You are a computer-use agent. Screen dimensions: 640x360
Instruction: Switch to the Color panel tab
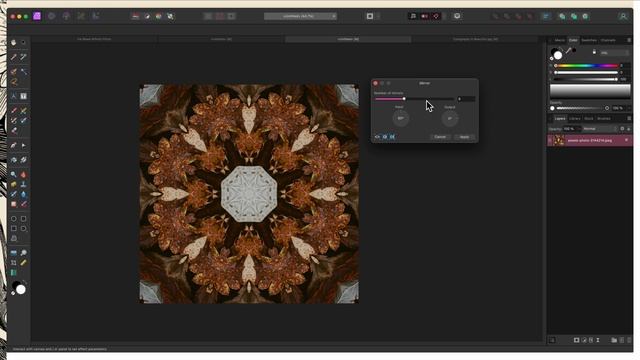pyautogui.click(x=573, y=40)
